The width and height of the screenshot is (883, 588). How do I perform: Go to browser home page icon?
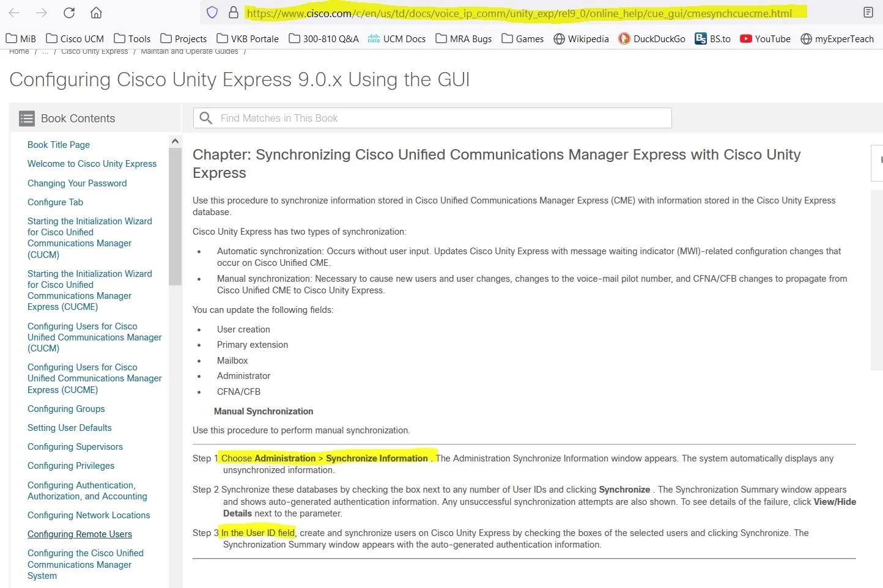tap(96, 13)
